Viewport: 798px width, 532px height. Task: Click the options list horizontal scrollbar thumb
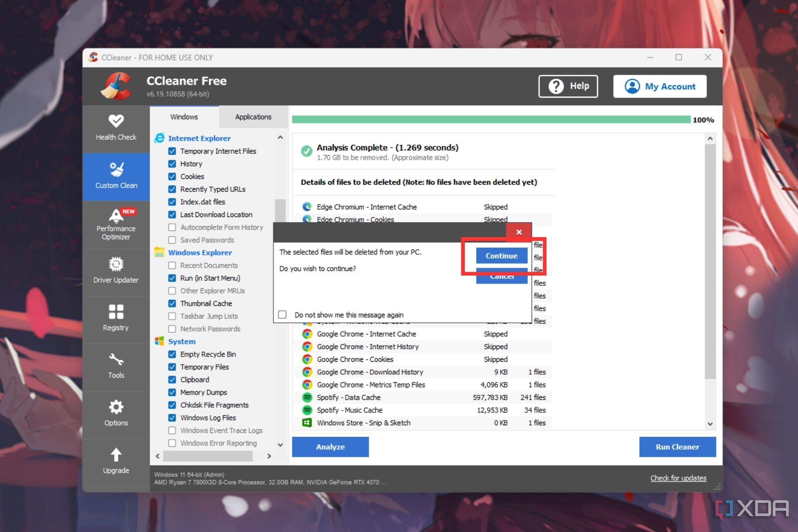pos(207,456)
